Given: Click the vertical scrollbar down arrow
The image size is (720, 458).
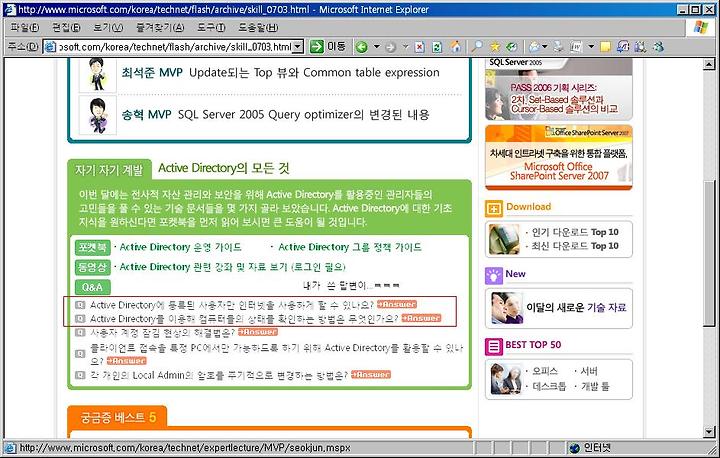Looking at the screenshot, I should (x=709, y=432).
